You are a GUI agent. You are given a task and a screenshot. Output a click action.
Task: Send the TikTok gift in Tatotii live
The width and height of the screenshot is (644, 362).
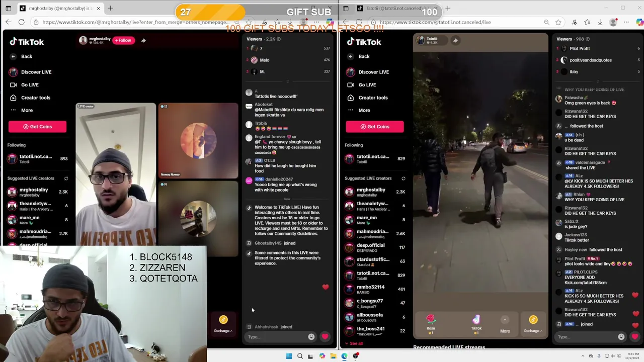[476, 323]
